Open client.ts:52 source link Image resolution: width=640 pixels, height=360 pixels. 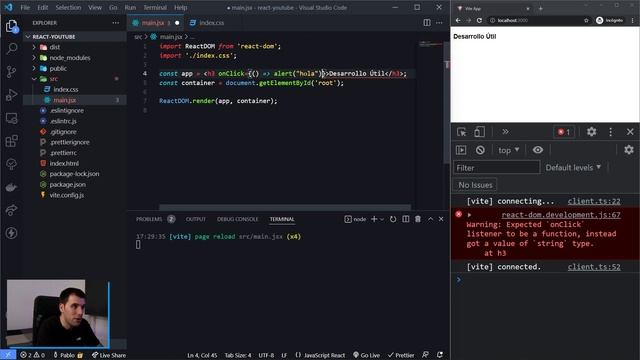point(594,267)
